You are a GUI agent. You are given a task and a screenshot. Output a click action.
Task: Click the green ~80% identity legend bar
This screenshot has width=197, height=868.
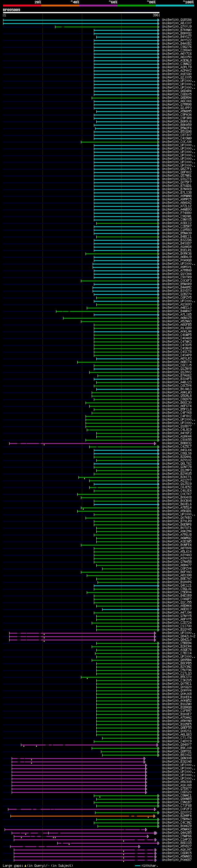(x=137, y=6)
